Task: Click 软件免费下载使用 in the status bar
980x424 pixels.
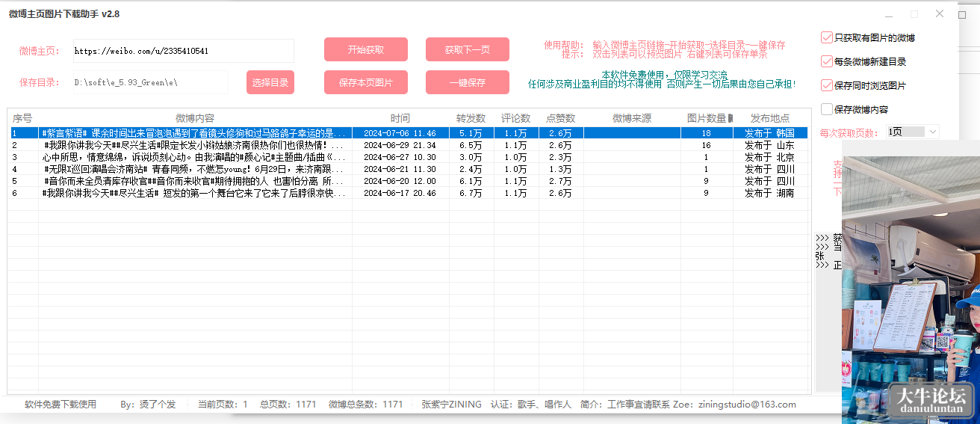Action: pos(61,405)
